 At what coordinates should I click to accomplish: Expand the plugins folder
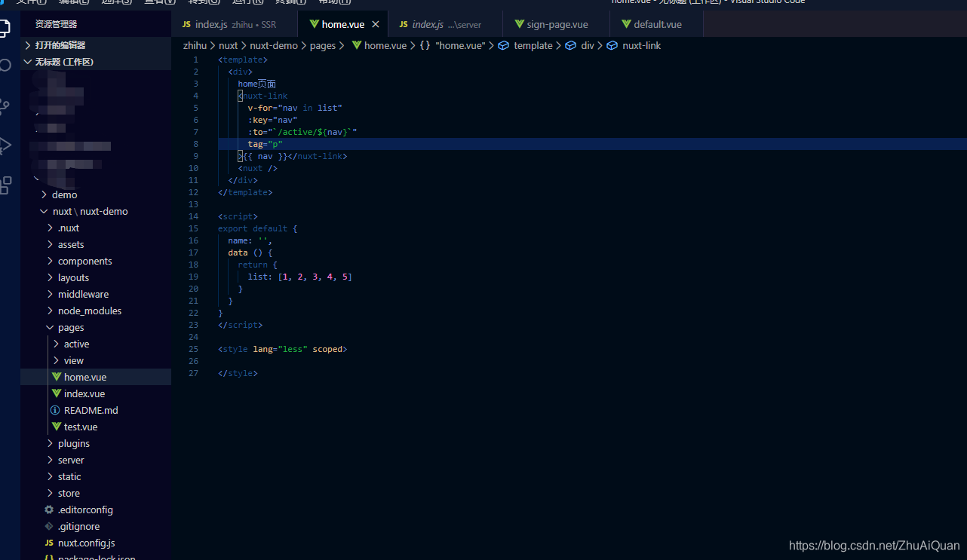96,443
